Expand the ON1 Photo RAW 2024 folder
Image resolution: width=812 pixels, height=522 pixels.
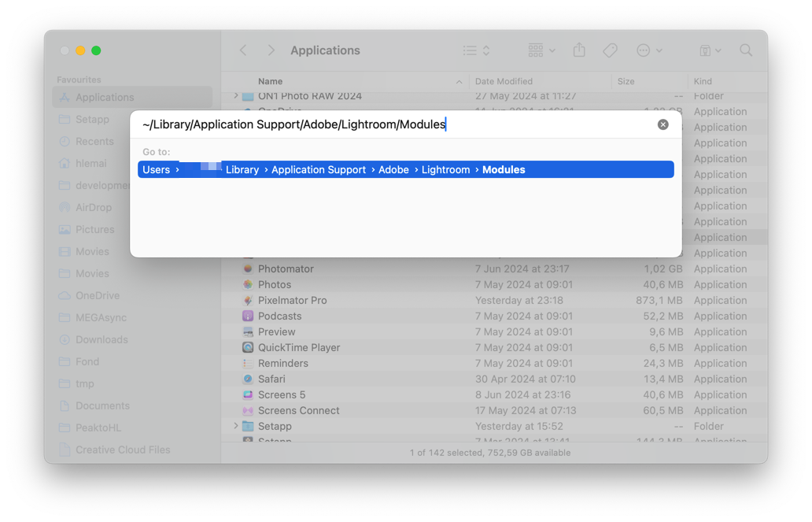click(x=235, y=96)
